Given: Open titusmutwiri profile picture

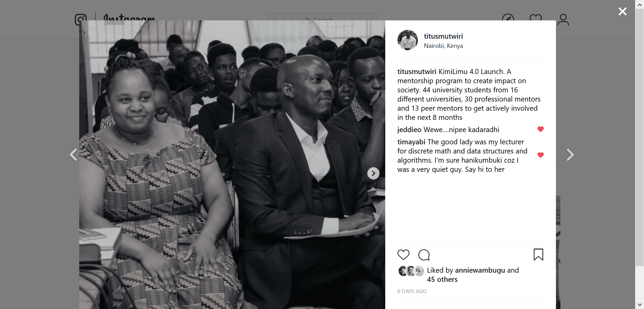Looking at the screenshot, I should pyautogui.click(x=408, y=40).
